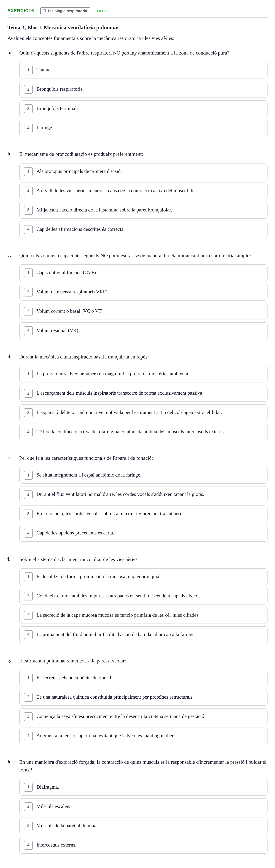Click number 2 box beside 'Músculs escalens.'
275x868 pixels.
(x=28, y=806)
